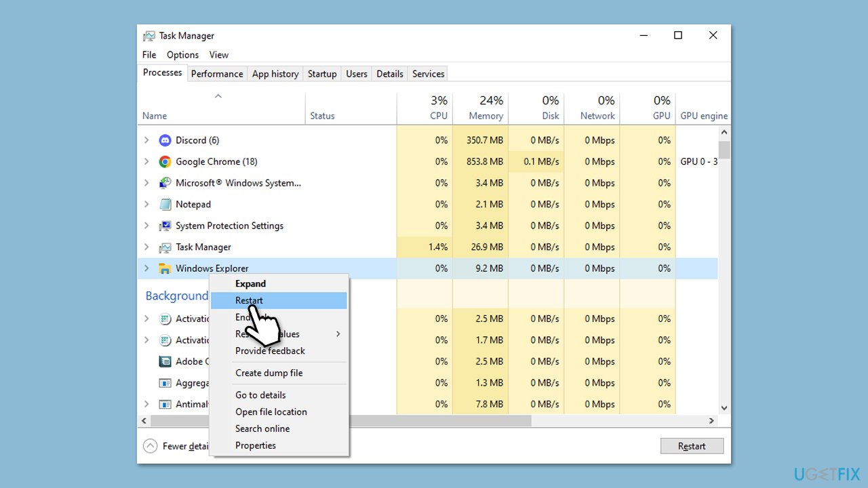Expand the Microsoft Windows System process
This screenshot has height=488, width=868.
[x=146, y=183]
